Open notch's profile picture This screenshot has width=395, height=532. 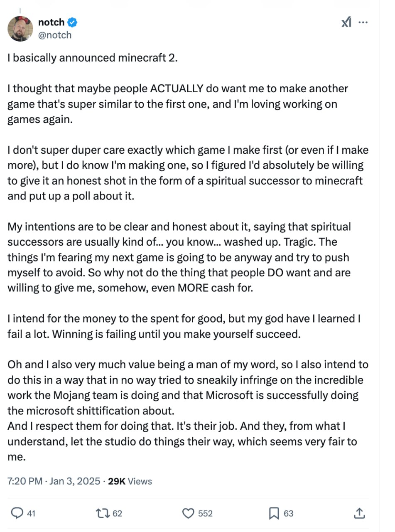(20, 28)
